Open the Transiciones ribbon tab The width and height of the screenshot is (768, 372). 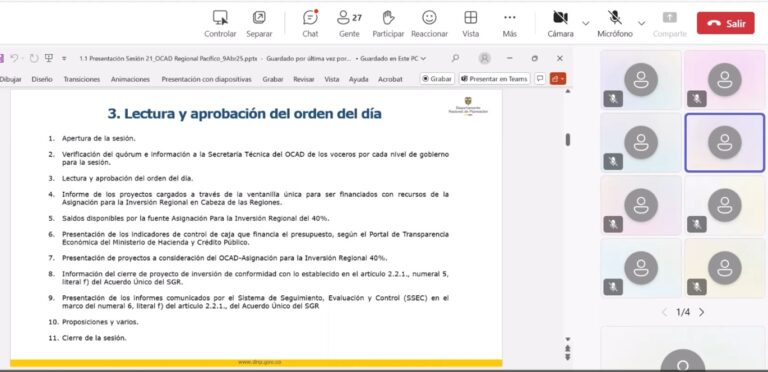pyautogui.click(x=82, y=79)
